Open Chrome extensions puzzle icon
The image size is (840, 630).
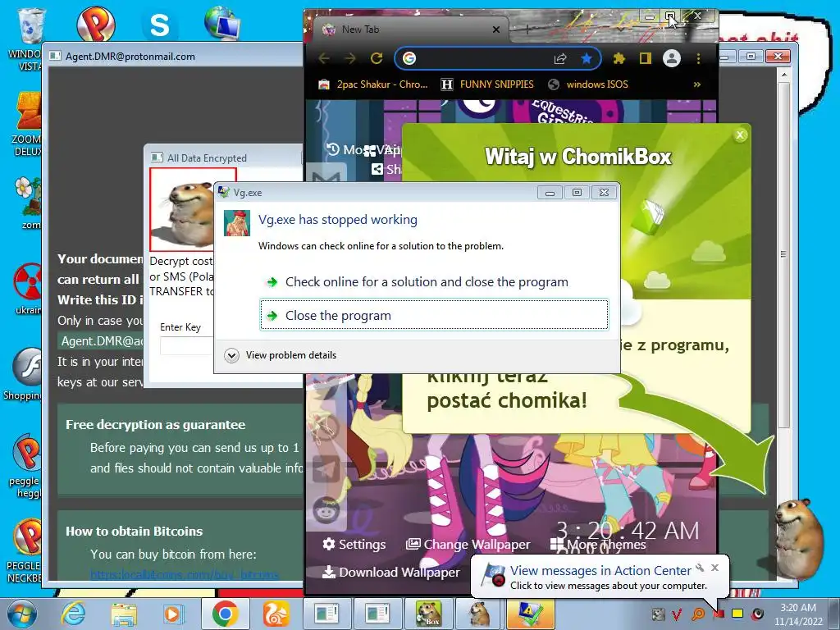pos(619,58)
